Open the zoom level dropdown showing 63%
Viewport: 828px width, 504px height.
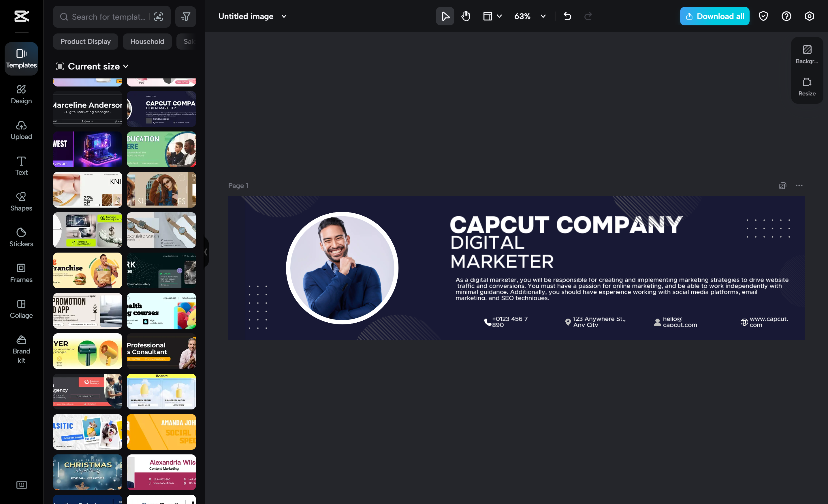tap(530, 16)
